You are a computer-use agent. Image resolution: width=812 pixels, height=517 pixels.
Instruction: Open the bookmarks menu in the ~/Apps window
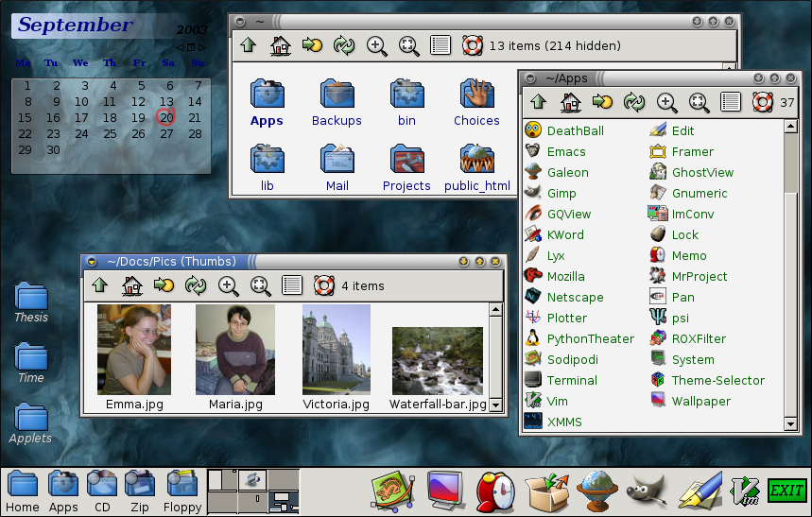click(601, 102)
